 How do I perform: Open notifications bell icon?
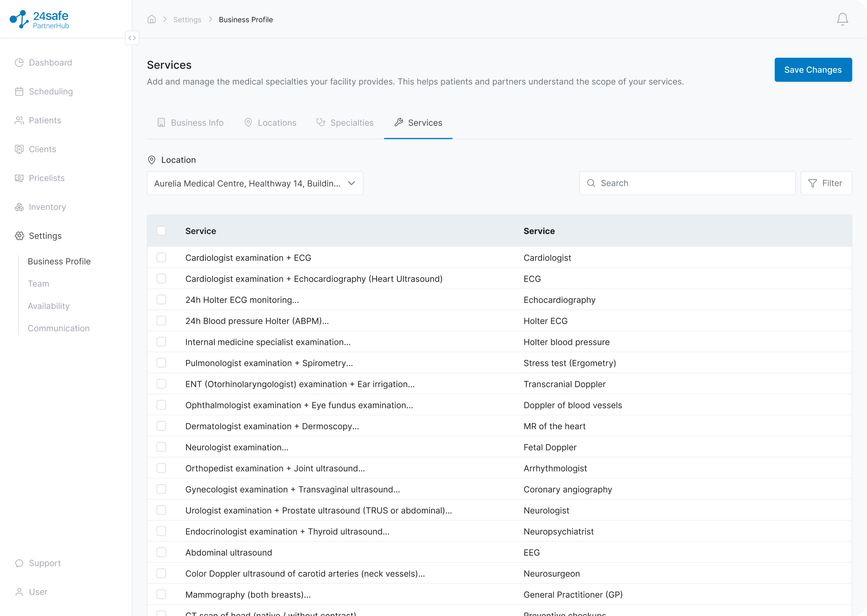842,19
